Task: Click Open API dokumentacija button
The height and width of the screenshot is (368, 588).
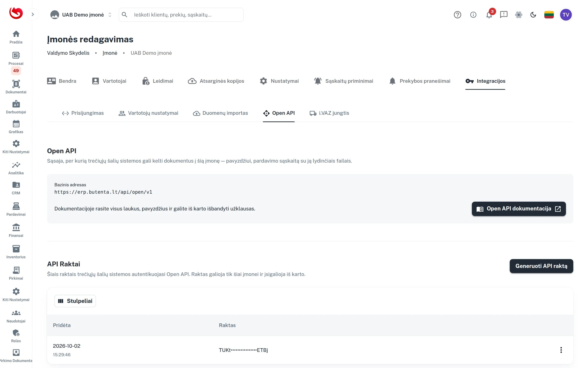Action: click(518, 209)
